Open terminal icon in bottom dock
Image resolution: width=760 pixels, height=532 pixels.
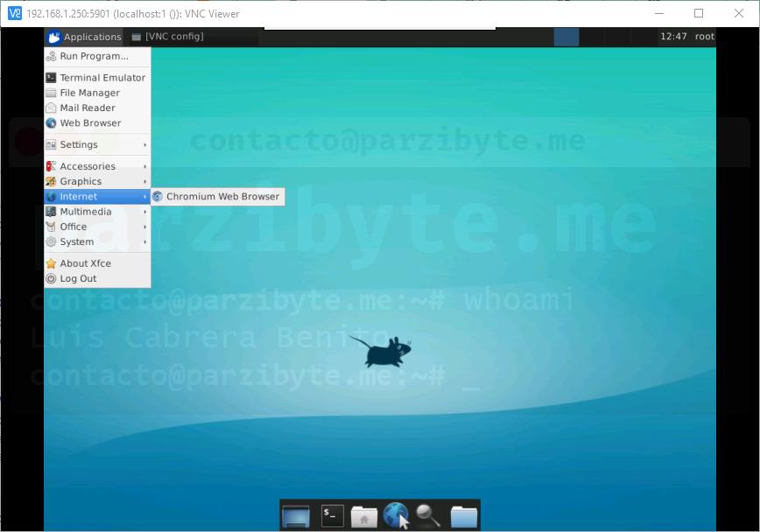click(333, 516)
